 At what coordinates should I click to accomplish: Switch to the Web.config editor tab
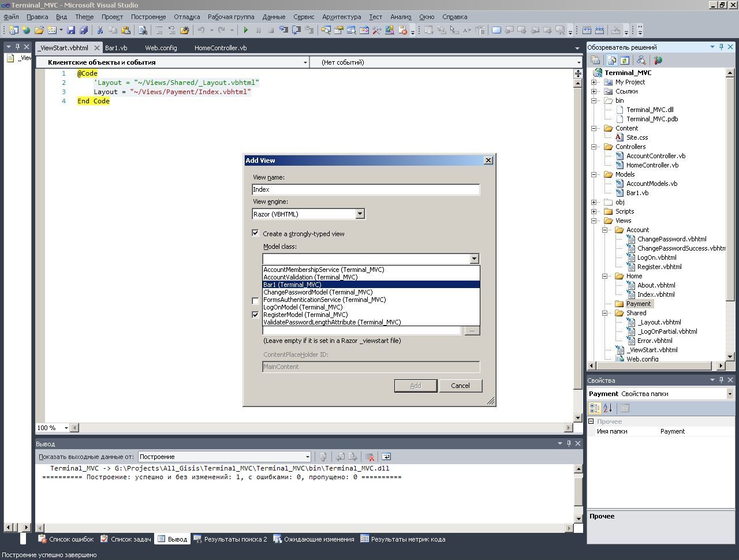[x=161, y=48]
